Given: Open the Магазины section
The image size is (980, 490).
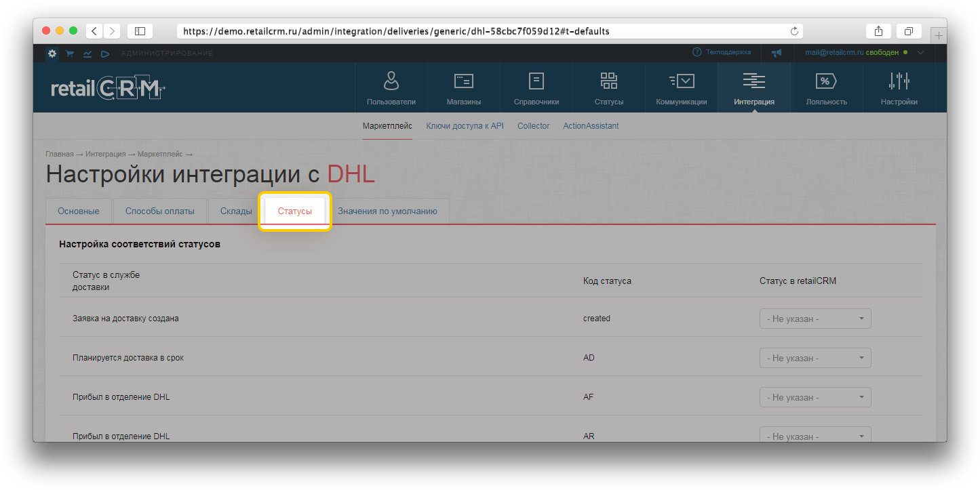Looking at the screenshot, I should point(464,87).
